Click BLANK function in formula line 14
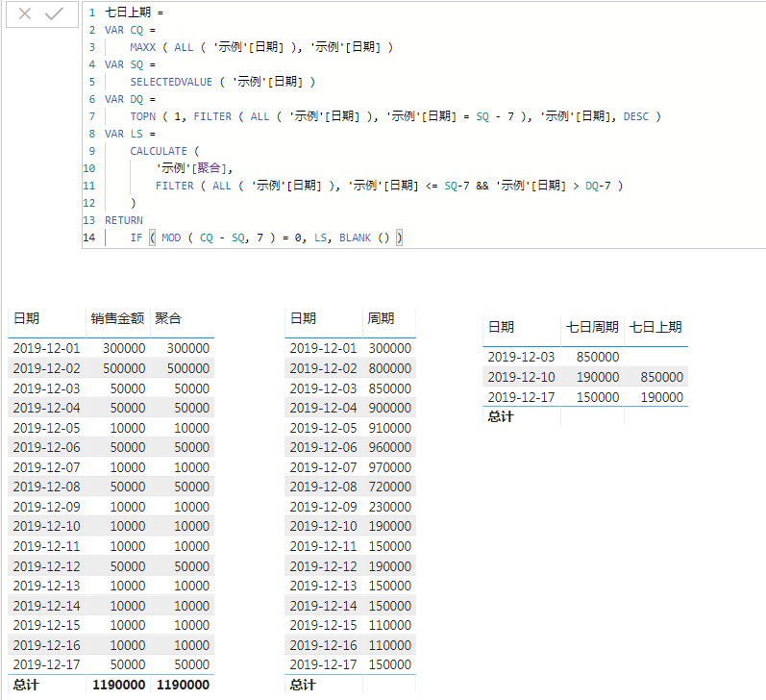The image size is (766, 700). point(356,237)
